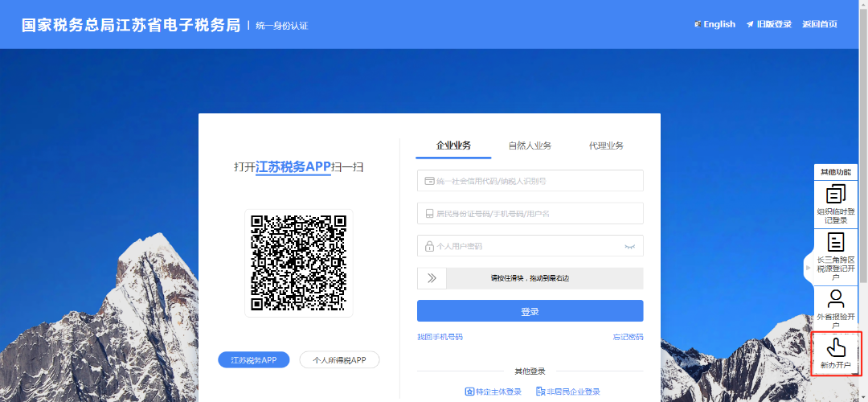Select the 个人所得税APP button
868x402 pixels.
(339, 360)
